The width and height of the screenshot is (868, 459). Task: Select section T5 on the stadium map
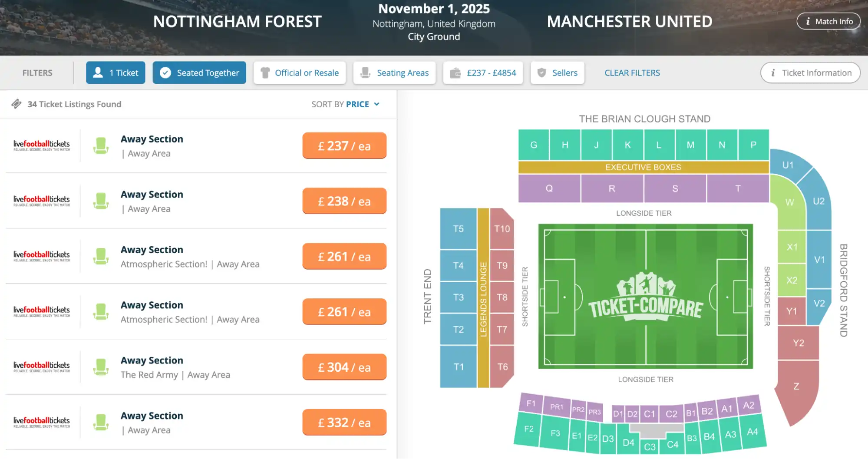pyautogui.click(x=458, y=228)
